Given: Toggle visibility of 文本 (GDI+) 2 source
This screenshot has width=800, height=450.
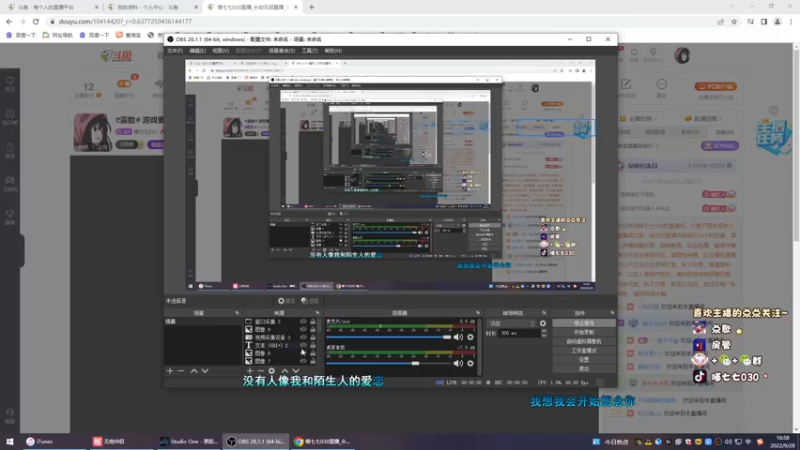Looking at the screenshot, I should (303, 345).
